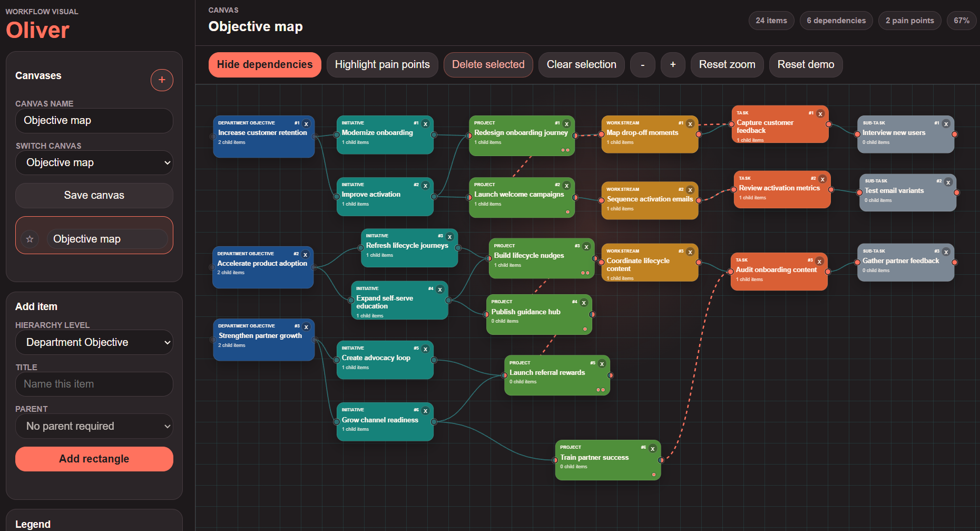Image resolution: width=980 pixels, height=531 pixels.
Task: Select the Objective map saved canvas entry
Action: [107, 239]
